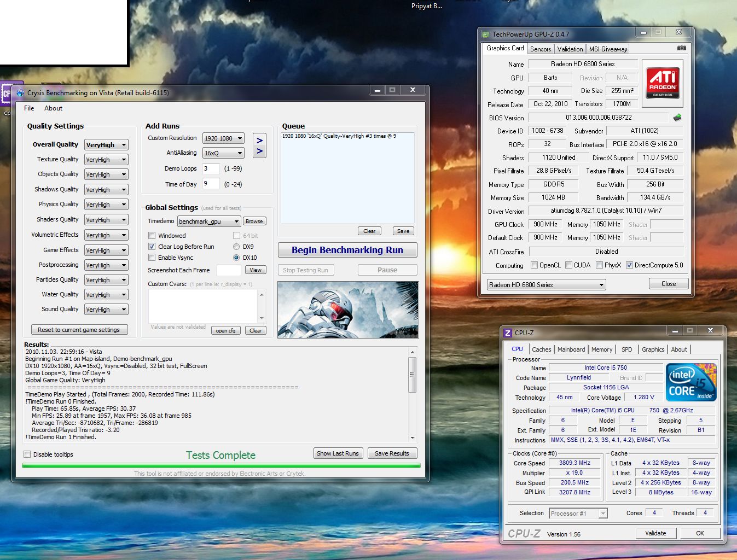
Task: Switch to CPU-Z Caches tab
Action: click(542, 349)
